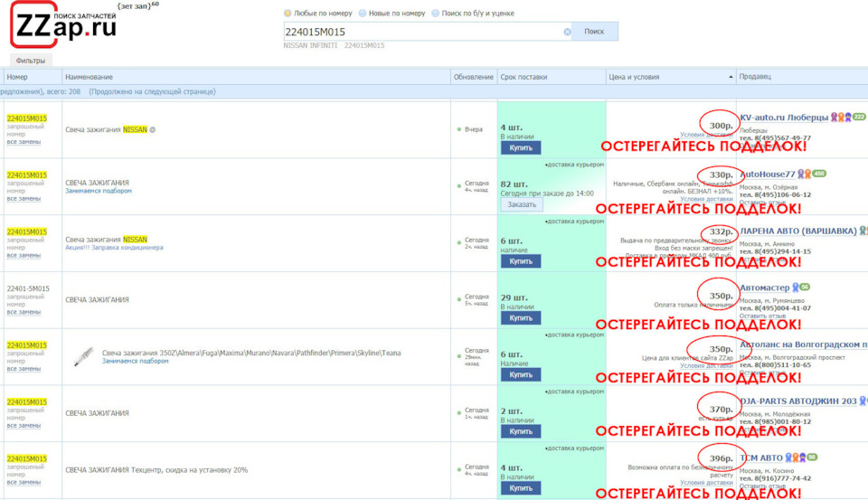Image resolution: width=868 pixels, height=500 pixels.
Task: Click Условия доставки link in ТСМ АВТО row
Action: coord(706,483)
